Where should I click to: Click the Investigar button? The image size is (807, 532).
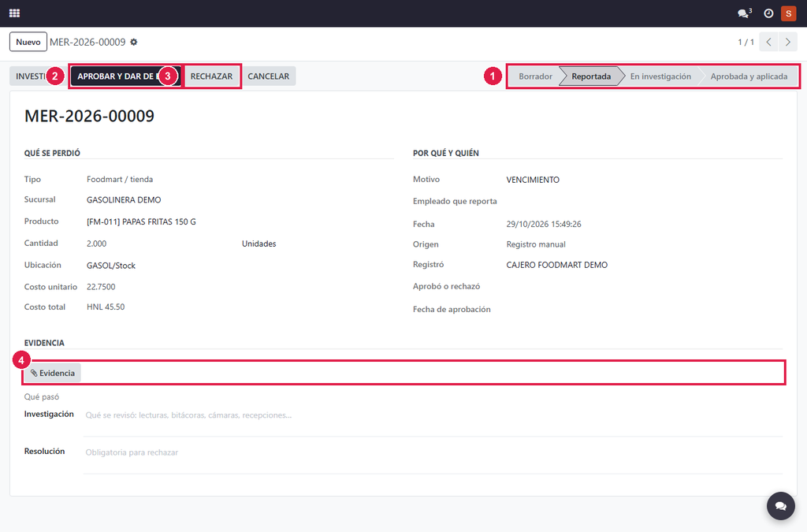29,76
